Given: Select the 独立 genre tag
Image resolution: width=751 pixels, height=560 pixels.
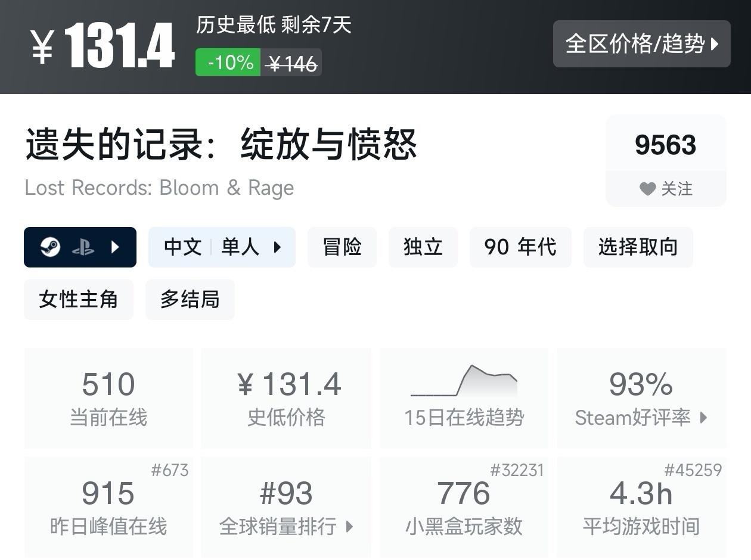Looking at the screenshot, I should click(423, 247).
